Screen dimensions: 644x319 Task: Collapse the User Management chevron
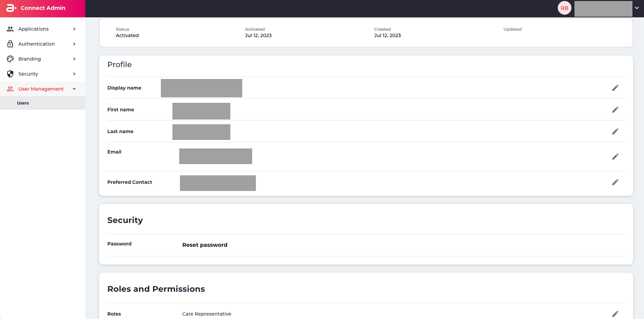74,89
